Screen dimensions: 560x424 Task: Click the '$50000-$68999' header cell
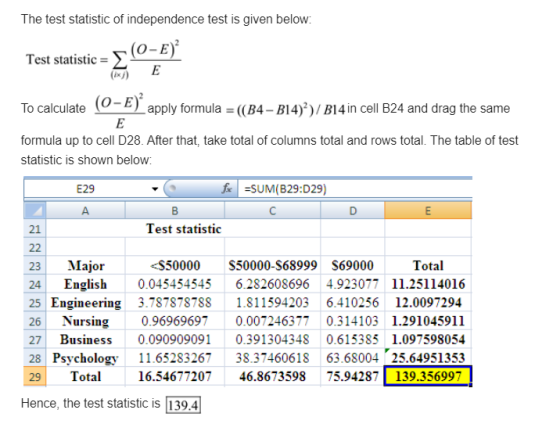[272, 266]
